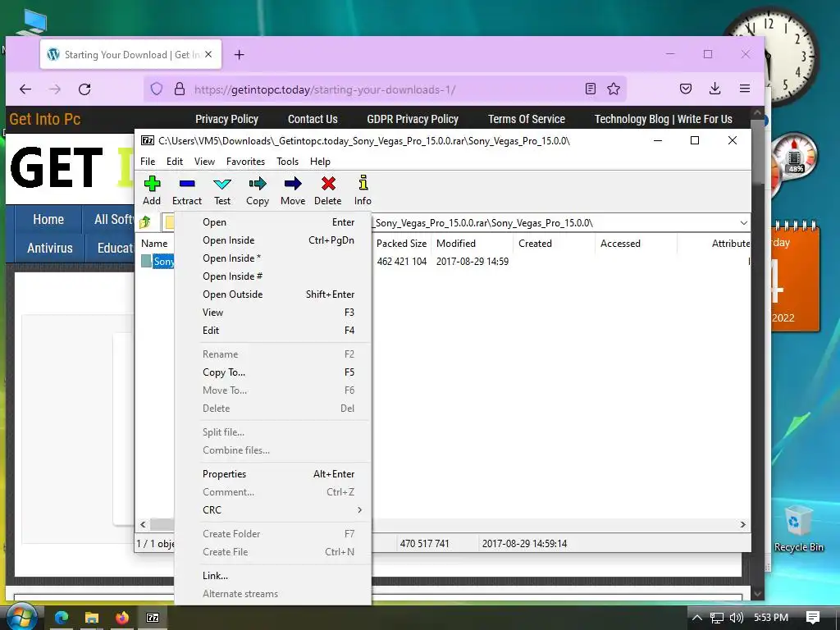This screenshot has height=630, width=840.
Task: Expand the CRC submenu
Action: click(273, 510)
